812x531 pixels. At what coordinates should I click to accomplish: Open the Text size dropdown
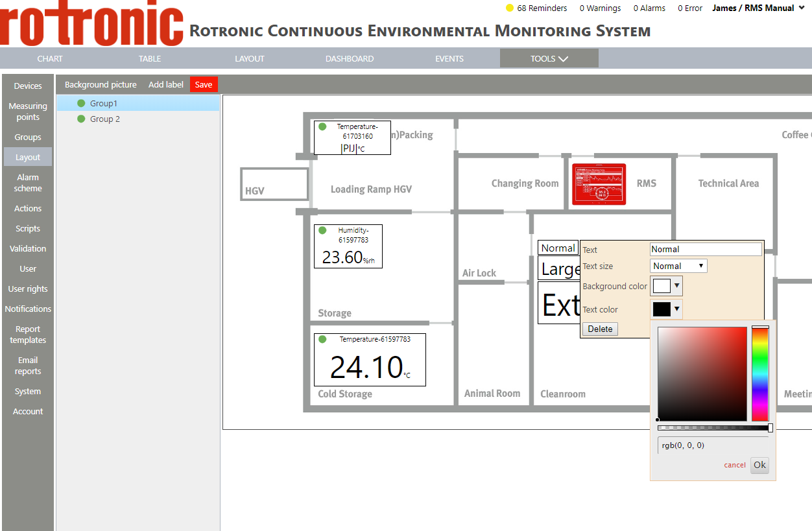[x=678, y=266]
